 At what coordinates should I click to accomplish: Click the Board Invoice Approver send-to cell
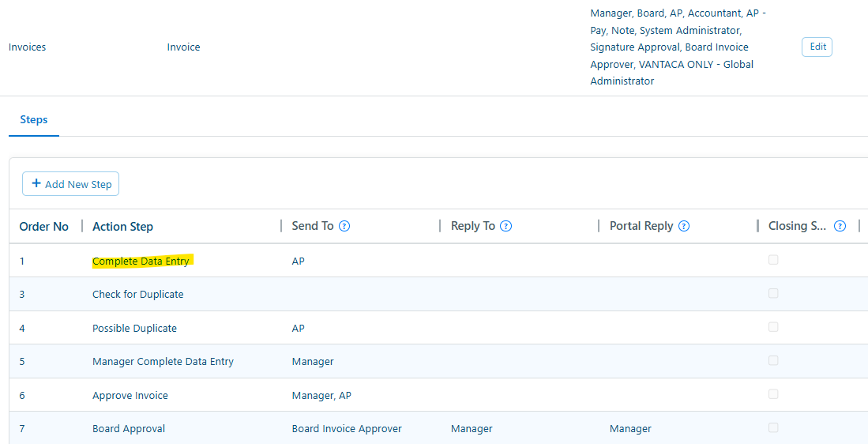(347, 429)
